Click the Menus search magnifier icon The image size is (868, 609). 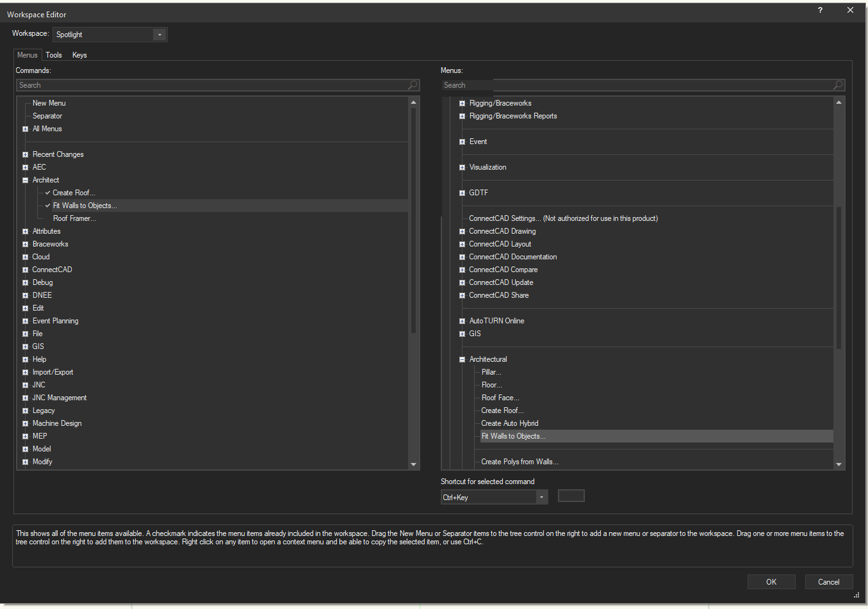pyautogui.click(x=838, y=85)
